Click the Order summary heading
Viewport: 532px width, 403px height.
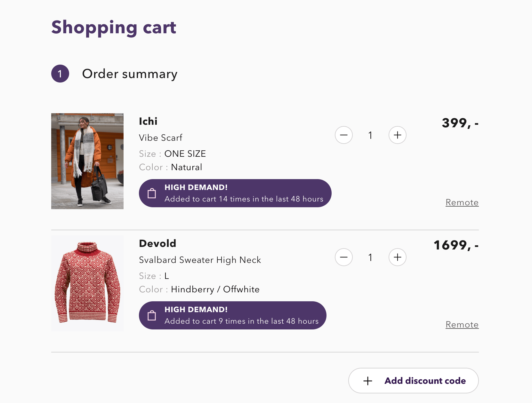(130, 74)
